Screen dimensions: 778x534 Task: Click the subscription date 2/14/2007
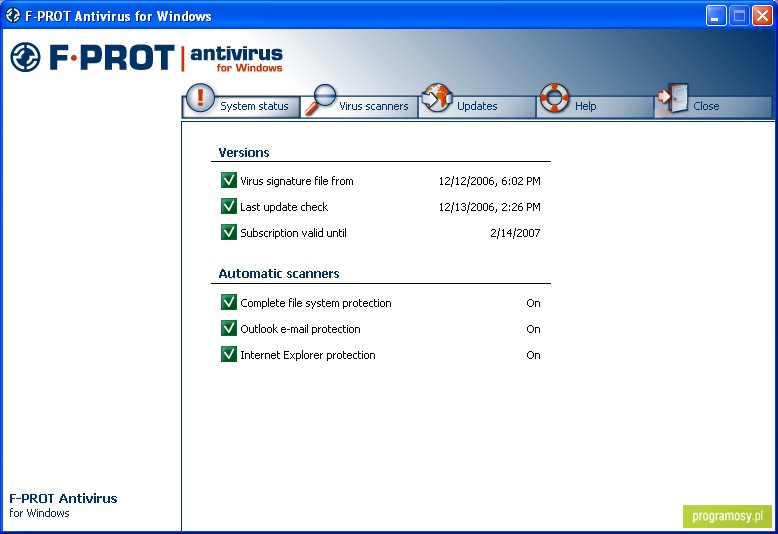click(x=515, y=233)
